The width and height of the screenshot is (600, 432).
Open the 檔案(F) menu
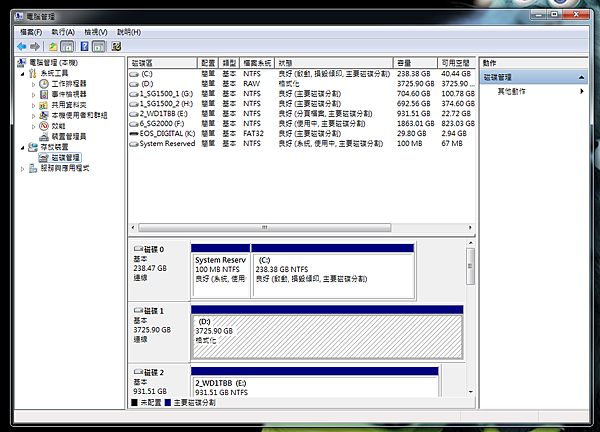click(31, 32)
